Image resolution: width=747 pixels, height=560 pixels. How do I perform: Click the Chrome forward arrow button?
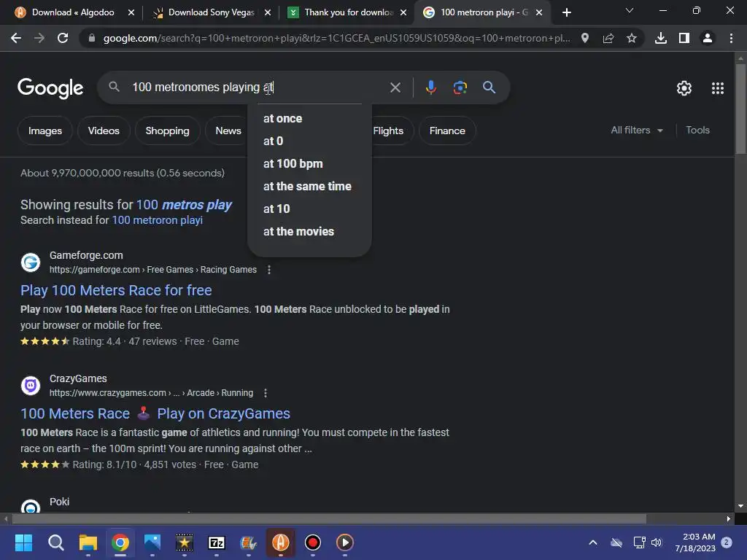tap(39, 38)
